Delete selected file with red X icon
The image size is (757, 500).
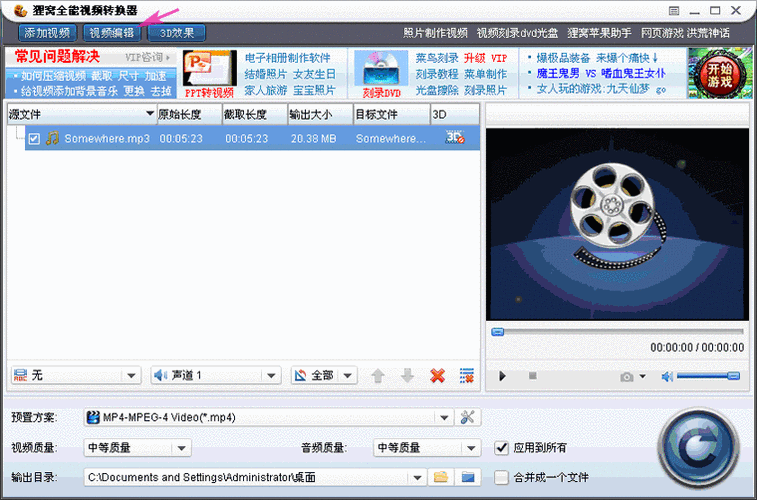(437, 376)
